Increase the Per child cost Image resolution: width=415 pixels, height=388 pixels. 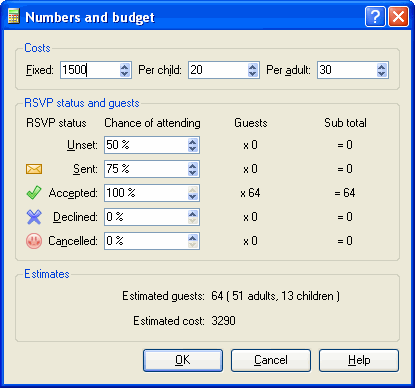point(253,66)
